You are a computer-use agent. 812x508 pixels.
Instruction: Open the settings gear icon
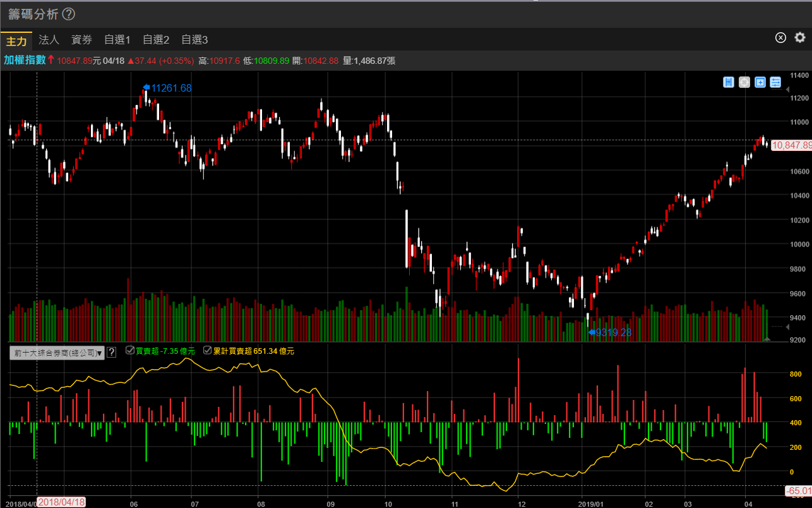click(x=800, y=37)
